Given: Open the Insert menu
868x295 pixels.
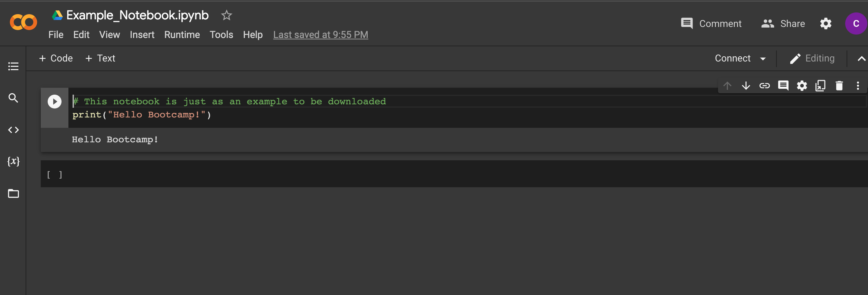Looking at the screenshot, I should pyautogui.click(x=142, y=35).
